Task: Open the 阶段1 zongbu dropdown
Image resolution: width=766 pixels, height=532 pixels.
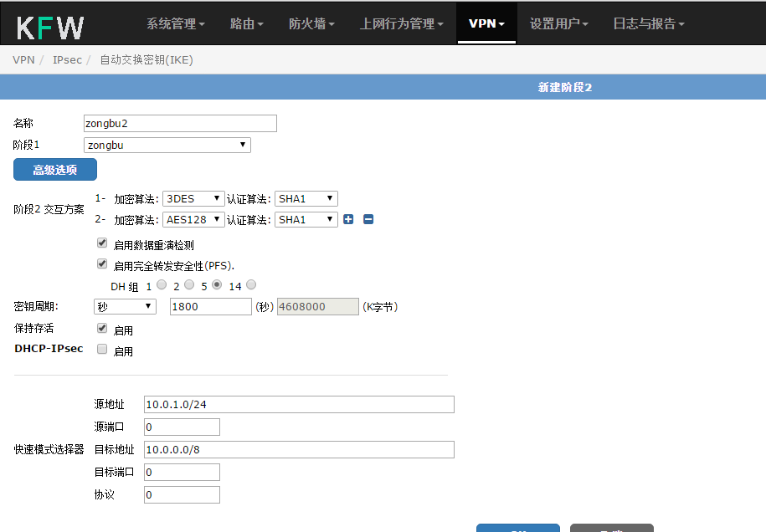Action: click(167, 145)
